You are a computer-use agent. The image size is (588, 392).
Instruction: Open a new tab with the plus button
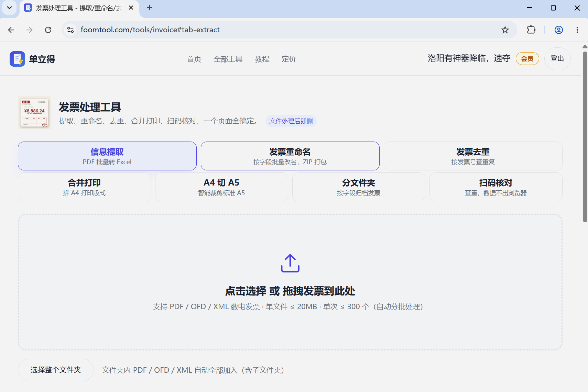click(150, 8)
